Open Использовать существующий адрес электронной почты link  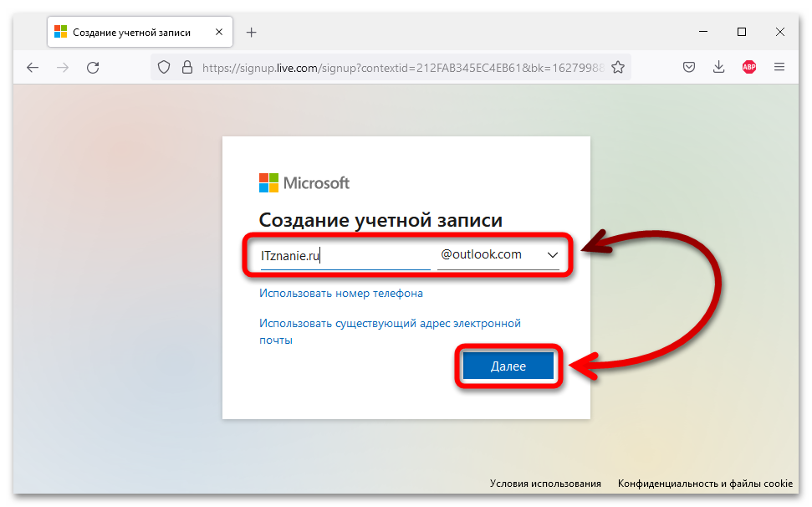[390, 331]
